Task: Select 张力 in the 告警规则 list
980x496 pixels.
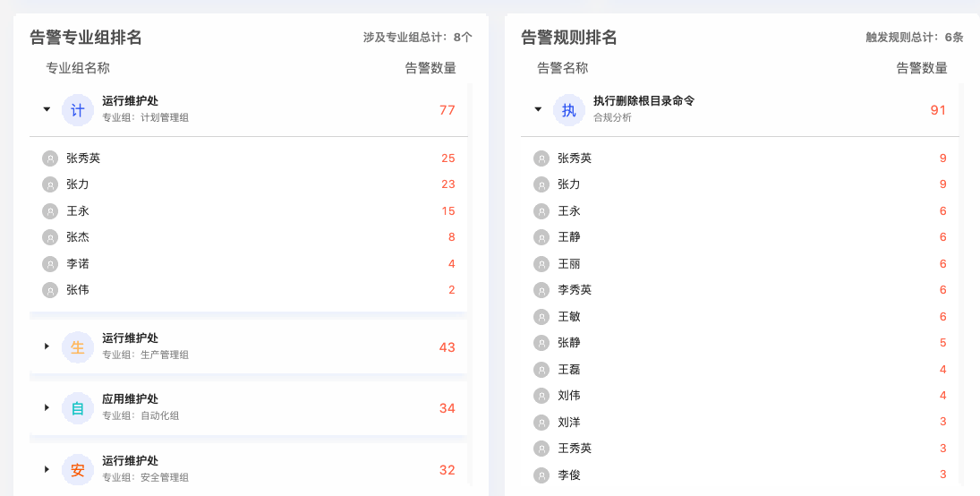Action: (739, 184)
